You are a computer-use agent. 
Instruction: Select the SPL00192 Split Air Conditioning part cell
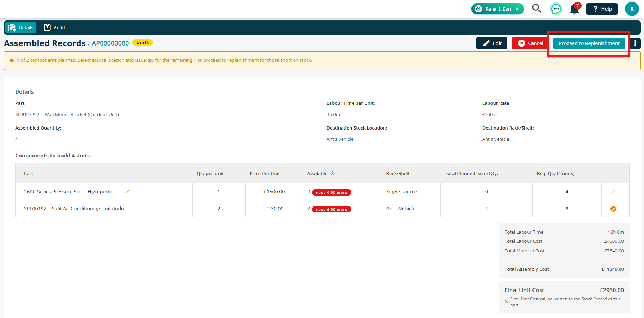pos(104,209)
